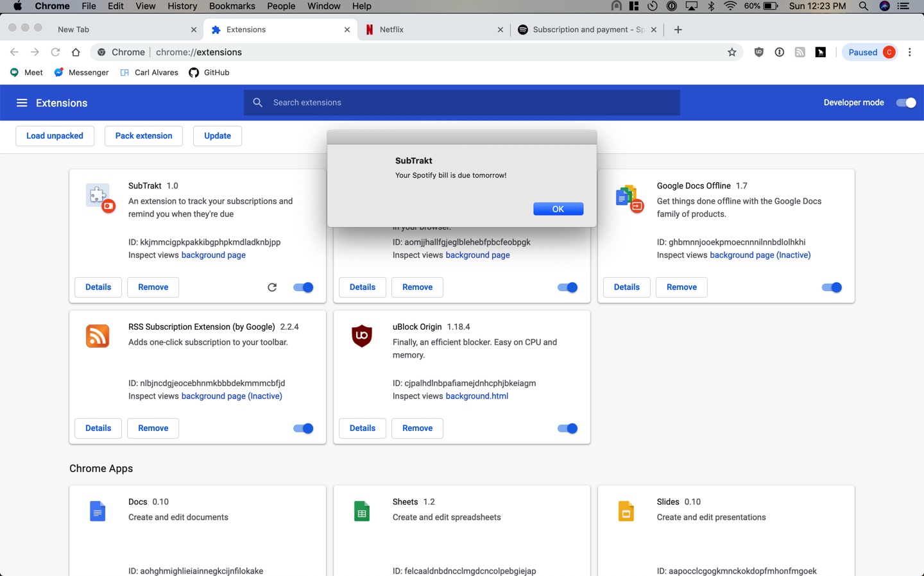This screenshot has width=924, height=576.
Task: Click the search magnifier icon in extensions bar
Action: point(258,103)
